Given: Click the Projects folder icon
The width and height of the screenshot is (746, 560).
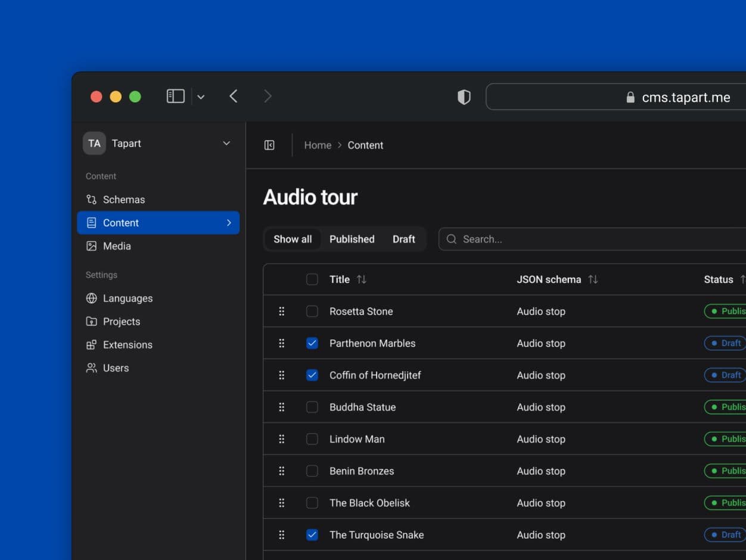Looking at the screenshot, I should (91, 322).
